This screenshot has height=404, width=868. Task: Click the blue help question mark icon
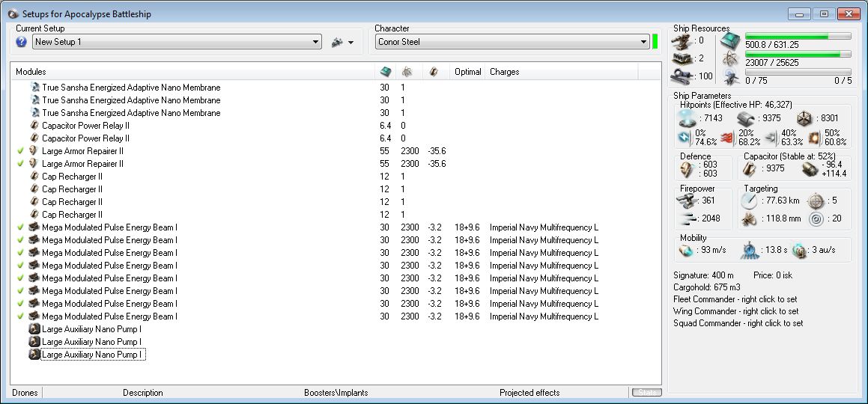[x=21, y=42]
